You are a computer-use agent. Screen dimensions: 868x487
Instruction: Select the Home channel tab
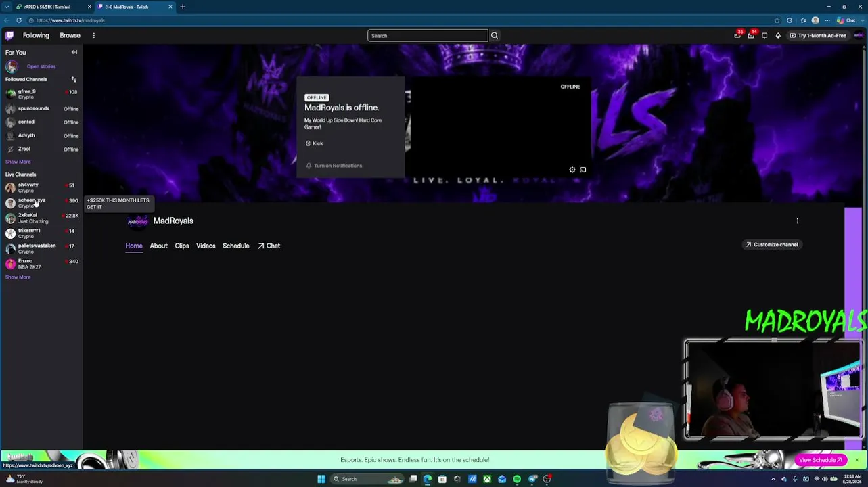click(134, 246)
